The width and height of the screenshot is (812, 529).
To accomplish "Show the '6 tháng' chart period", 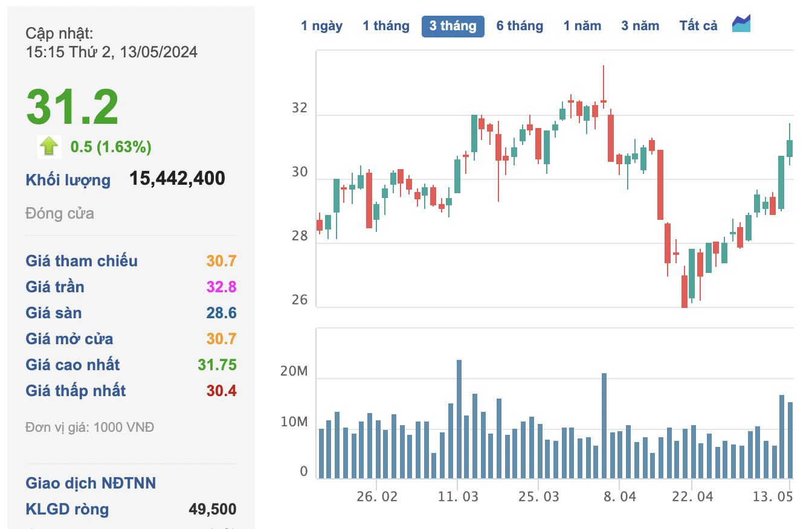I will coord(520,26).
